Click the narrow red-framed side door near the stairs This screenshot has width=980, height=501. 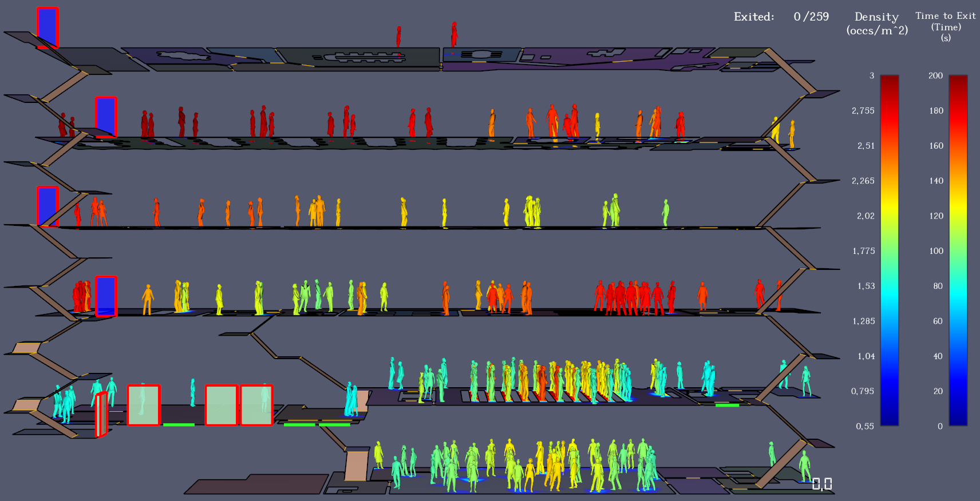pyautogui.click(x=101, y=415)
